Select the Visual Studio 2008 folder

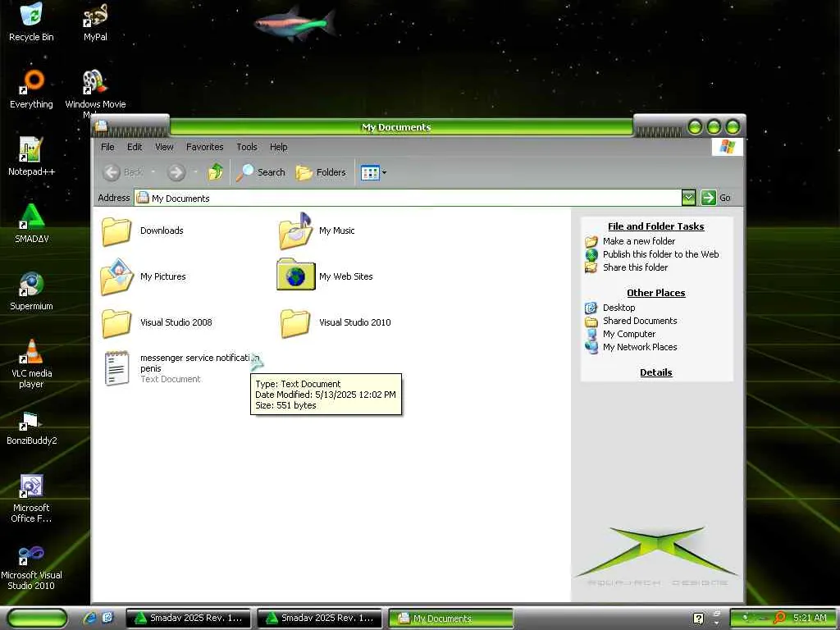157,322
